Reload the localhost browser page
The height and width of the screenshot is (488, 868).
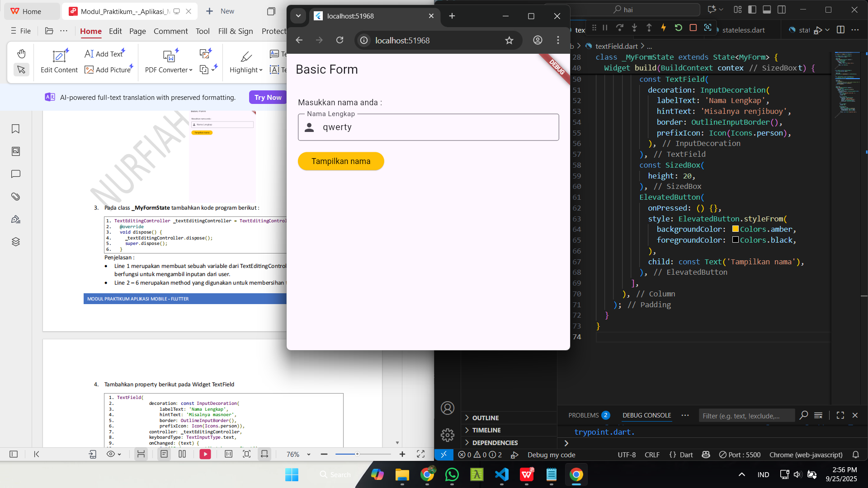(x=340, y=41)
